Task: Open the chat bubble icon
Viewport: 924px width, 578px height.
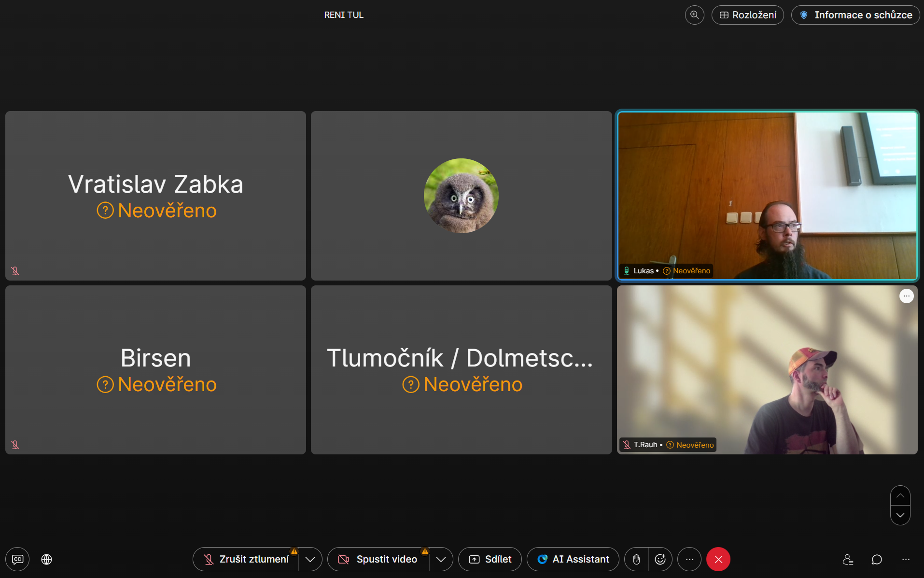Action: click(877, 559)
